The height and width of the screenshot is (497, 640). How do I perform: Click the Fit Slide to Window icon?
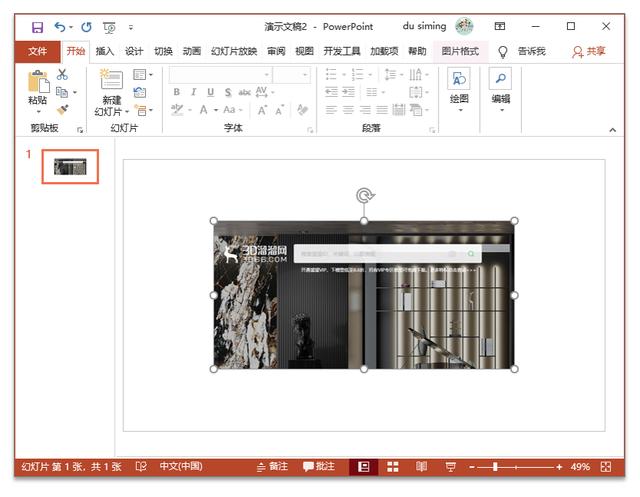(x=606, y=467)
